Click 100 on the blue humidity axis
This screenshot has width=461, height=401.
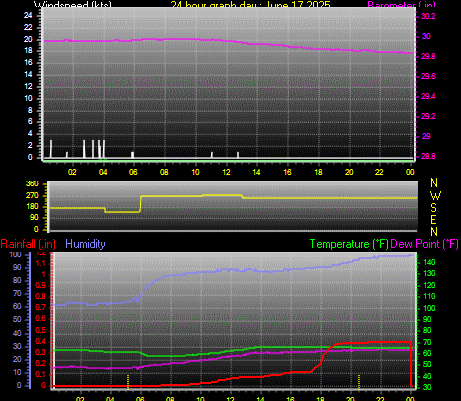tap(15, 255)
